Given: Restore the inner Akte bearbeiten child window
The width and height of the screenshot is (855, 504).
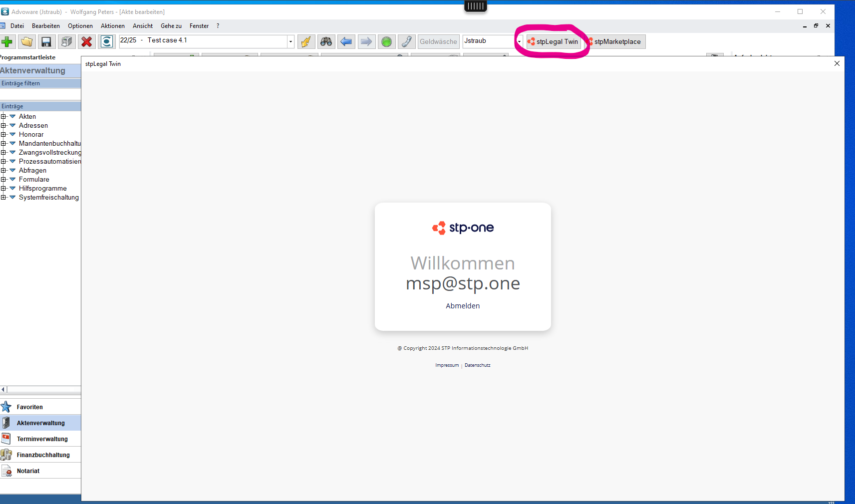Looking at the screenshot, I should [x=816, y=26].
